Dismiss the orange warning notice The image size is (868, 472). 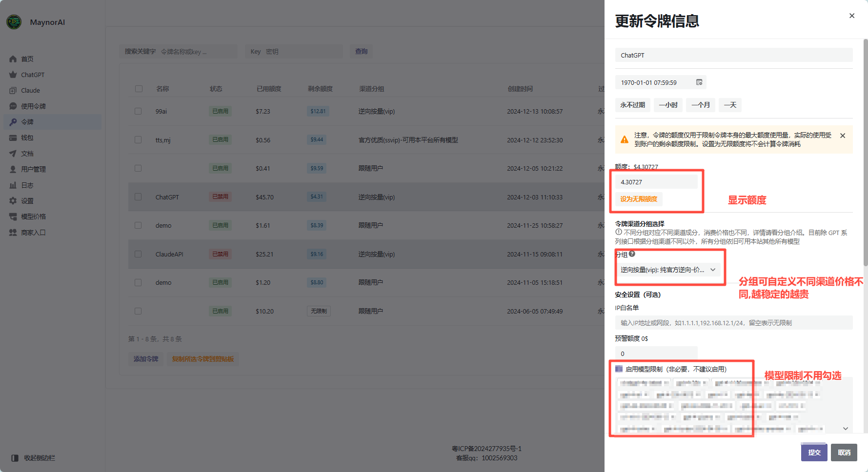click(x=843, y=136)
